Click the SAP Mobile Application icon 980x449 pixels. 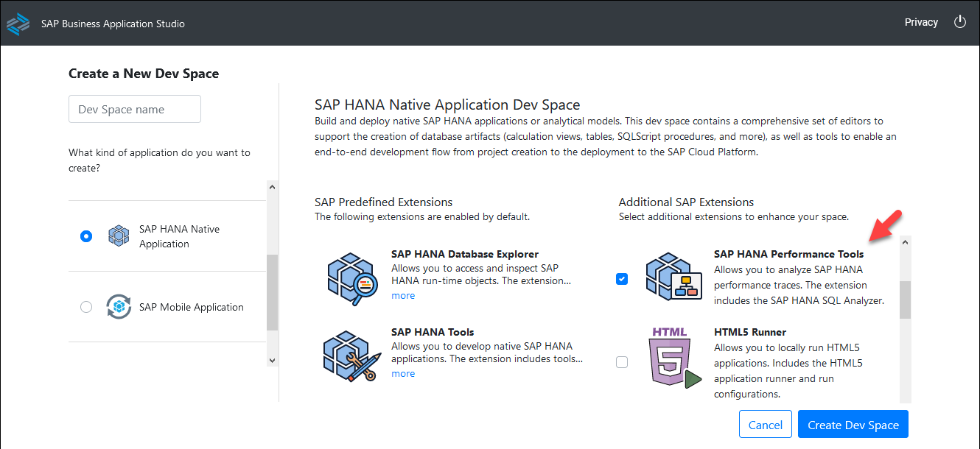[119, 307]
